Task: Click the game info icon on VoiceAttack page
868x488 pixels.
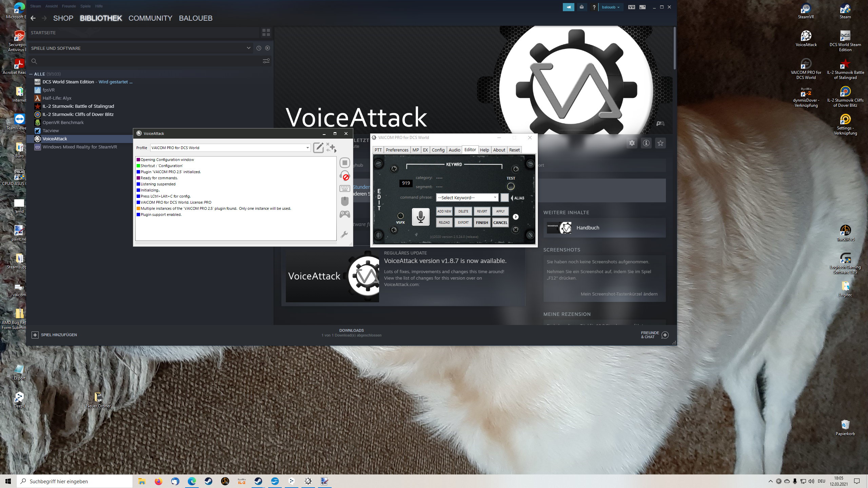Action: (x=646, y=143)
